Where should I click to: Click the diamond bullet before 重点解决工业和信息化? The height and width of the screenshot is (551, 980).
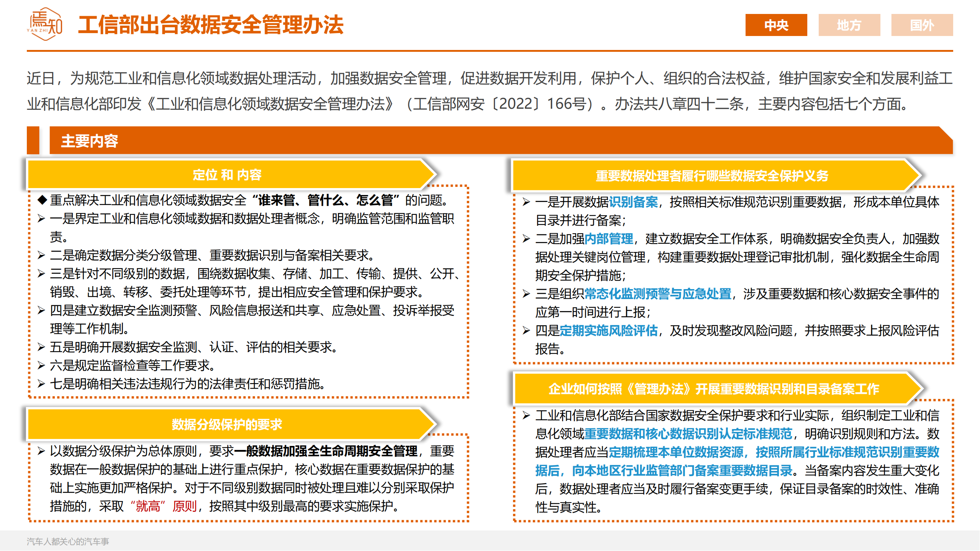42,199
